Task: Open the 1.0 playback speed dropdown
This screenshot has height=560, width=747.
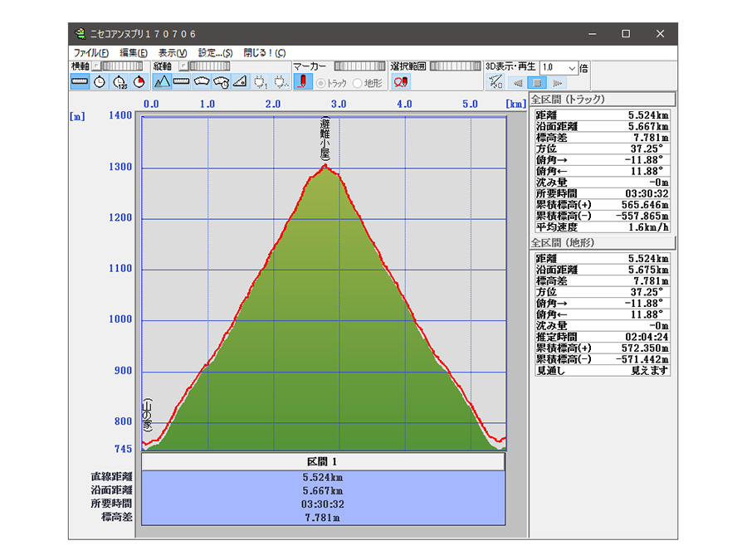Action: [x=572, y=67]
